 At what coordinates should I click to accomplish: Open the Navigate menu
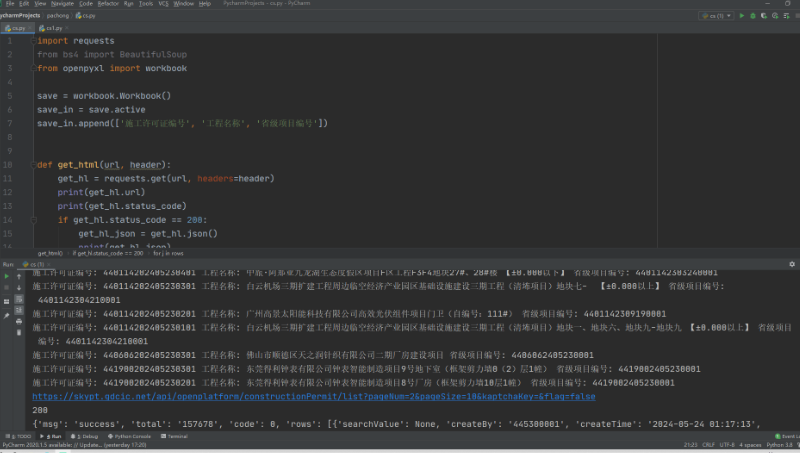pyautogui.click(x=62, y=4)
